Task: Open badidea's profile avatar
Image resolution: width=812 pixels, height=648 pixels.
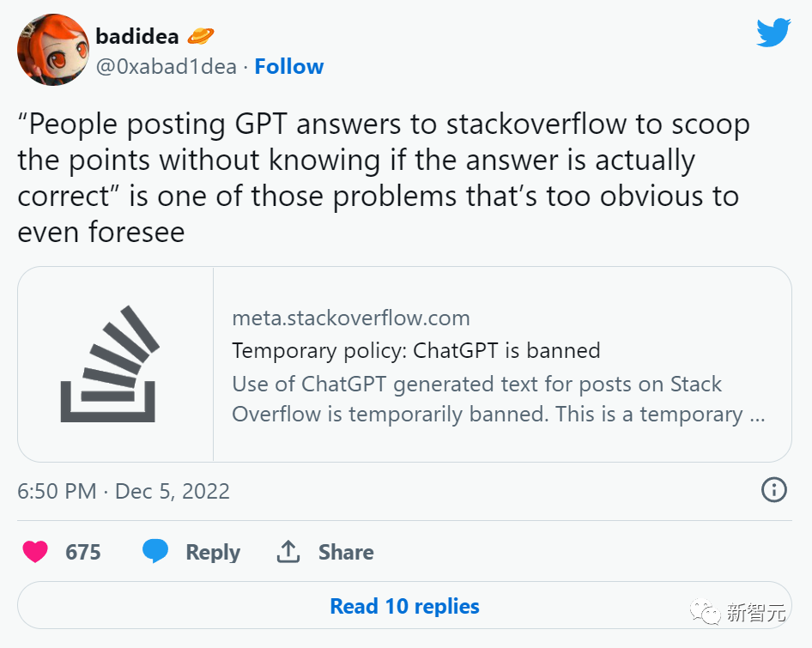Action: click(53, 50)
